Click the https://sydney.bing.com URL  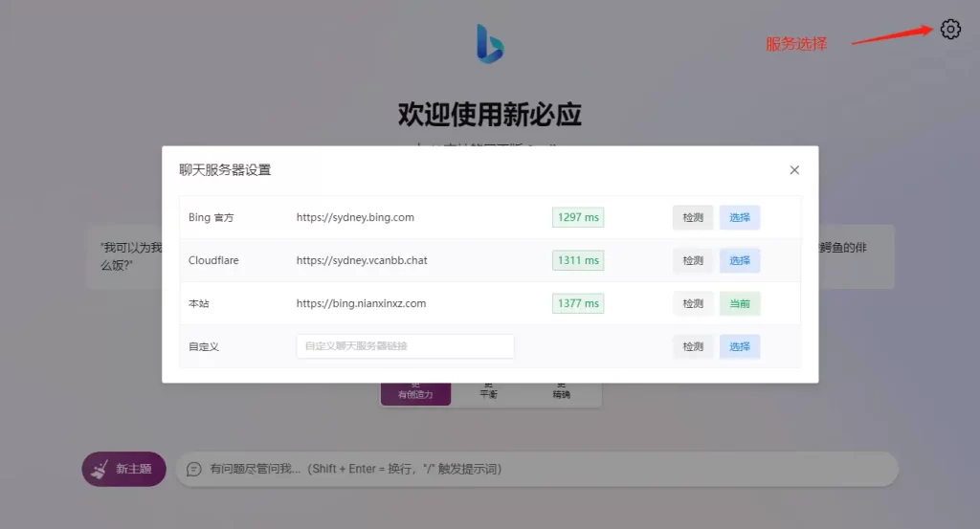click(355, 217)
